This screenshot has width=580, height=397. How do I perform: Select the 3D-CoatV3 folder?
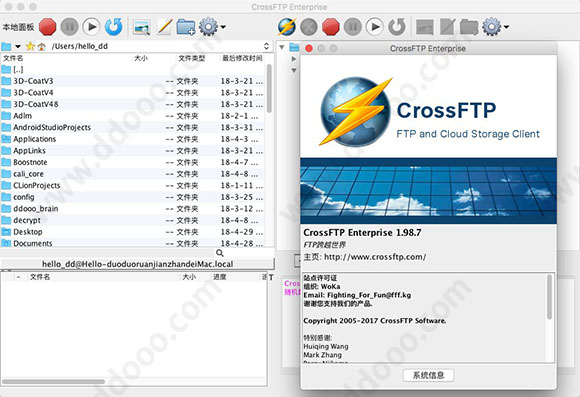point(132,81)
